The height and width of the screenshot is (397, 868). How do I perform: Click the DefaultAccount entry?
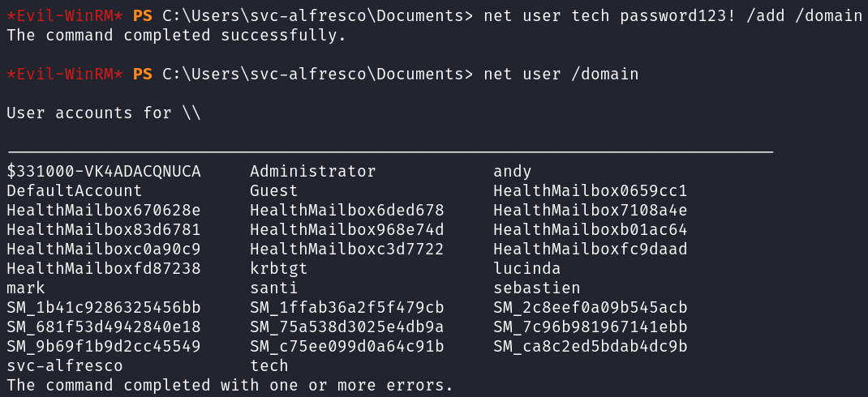pos(74,191)
